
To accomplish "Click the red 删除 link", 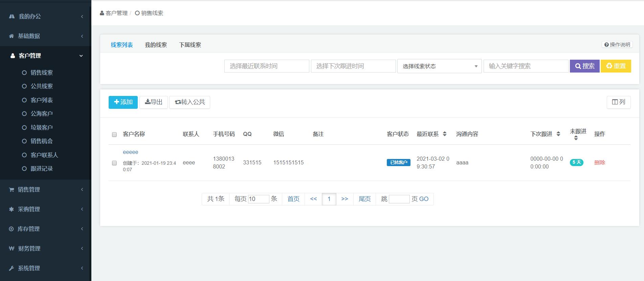I will pos(600,163).
